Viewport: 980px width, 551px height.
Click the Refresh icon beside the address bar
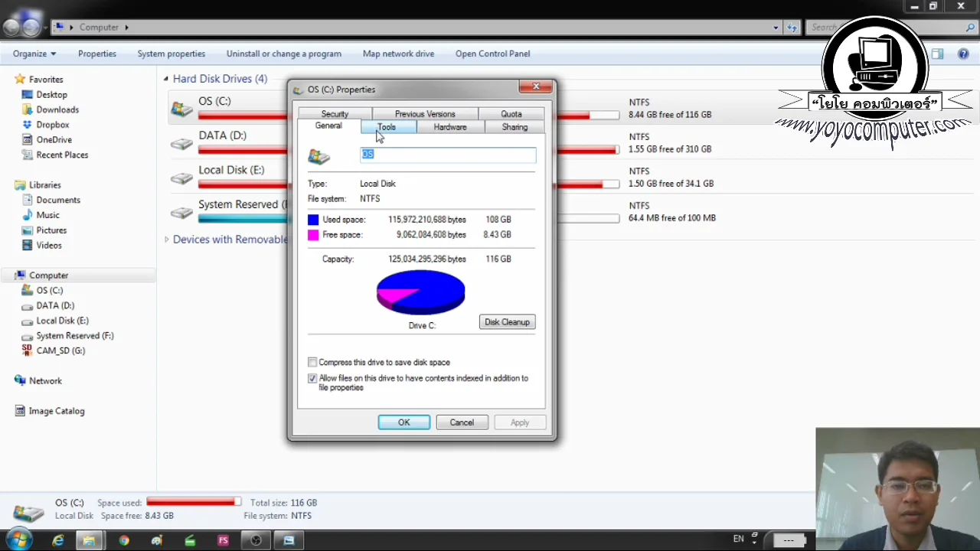(x=792, y=27)
